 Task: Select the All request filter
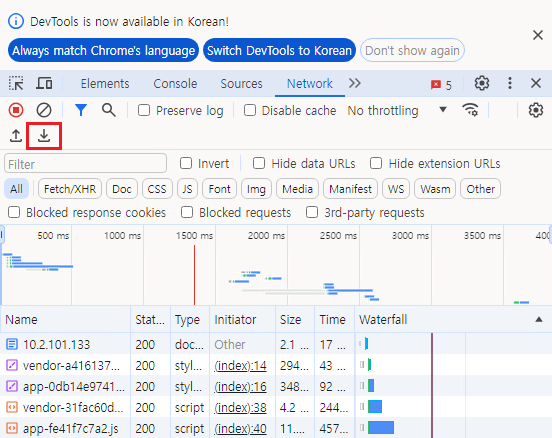pos(16,189)
